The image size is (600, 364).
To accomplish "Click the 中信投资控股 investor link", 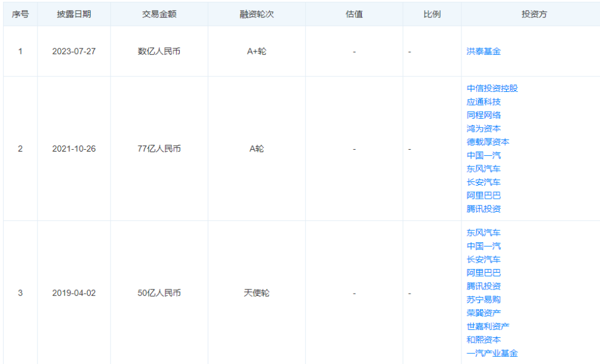I will tap(492, 88).
